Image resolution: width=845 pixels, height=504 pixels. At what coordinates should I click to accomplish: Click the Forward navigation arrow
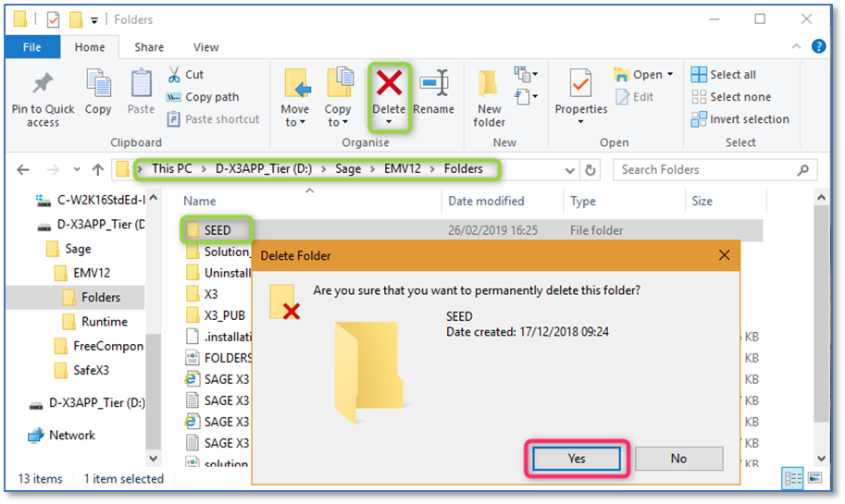point(53,170)
